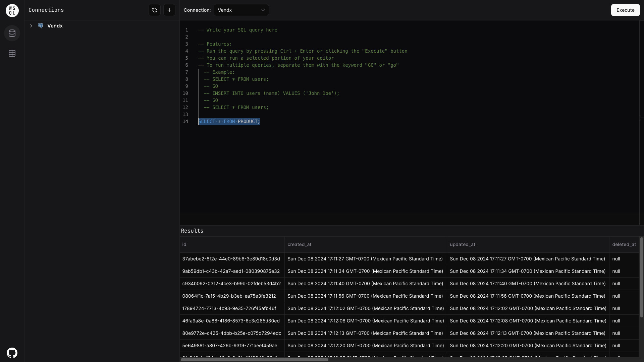Screen dimensions: 644x362
Task: Add a new connection with the plus icon
Action: pyautogui.click(x=169, y=10)
